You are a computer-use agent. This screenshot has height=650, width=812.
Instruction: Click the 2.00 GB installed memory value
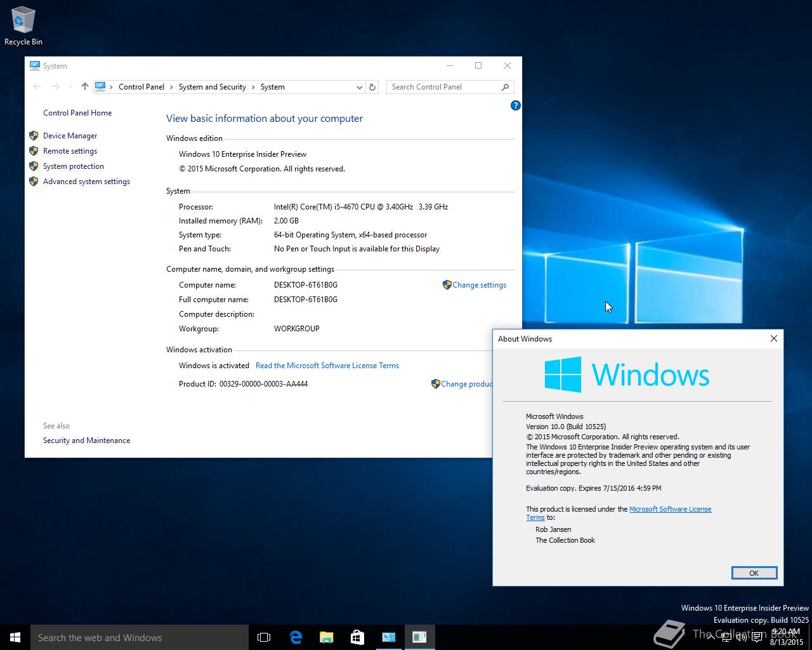pyautogui.click(x=286, y=221)
